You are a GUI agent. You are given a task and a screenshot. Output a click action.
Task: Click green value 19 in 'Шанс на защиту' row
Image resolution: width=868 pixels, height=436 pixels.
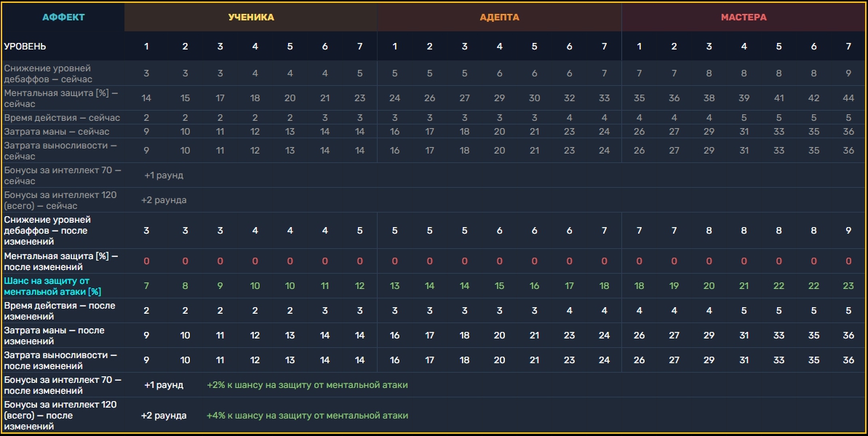click(674, 286)
